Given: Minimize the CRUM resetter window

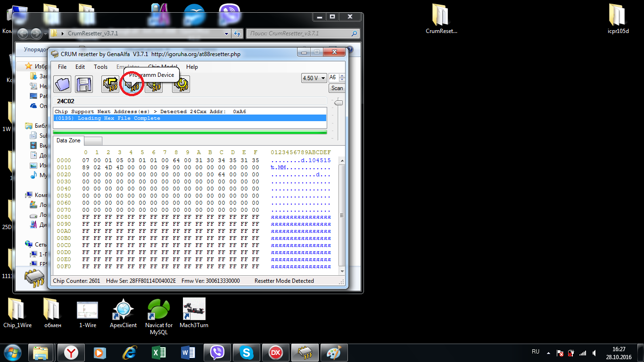Looking at the screenshot, I should coord(304,52).
